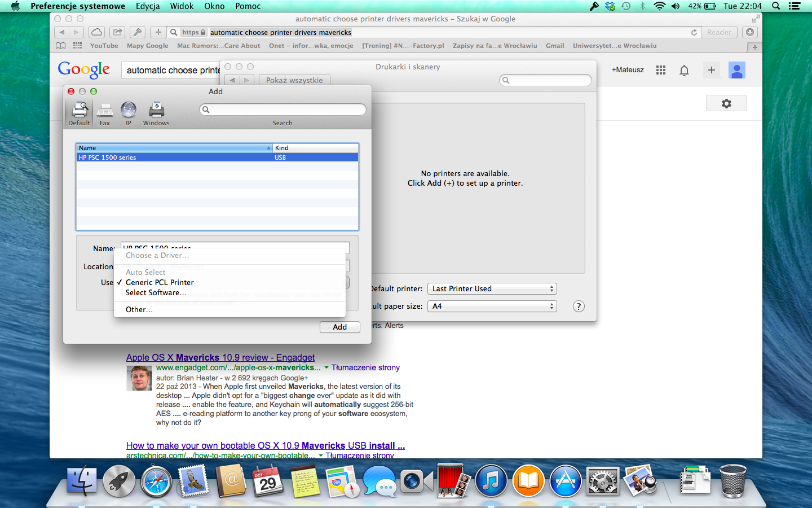
Task: Open iCloud Tabs in Safari toolbar
Action: click(96, 32)
